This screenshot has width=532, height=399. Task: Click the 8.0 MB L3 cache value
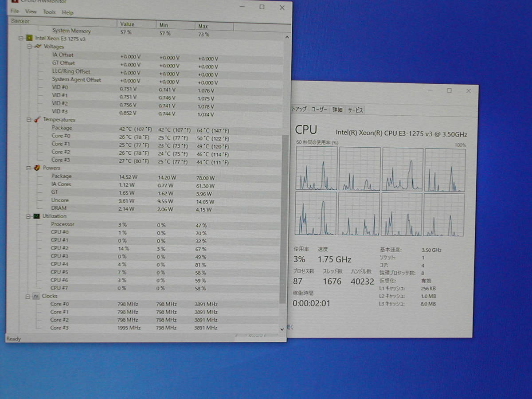(429, 304)
